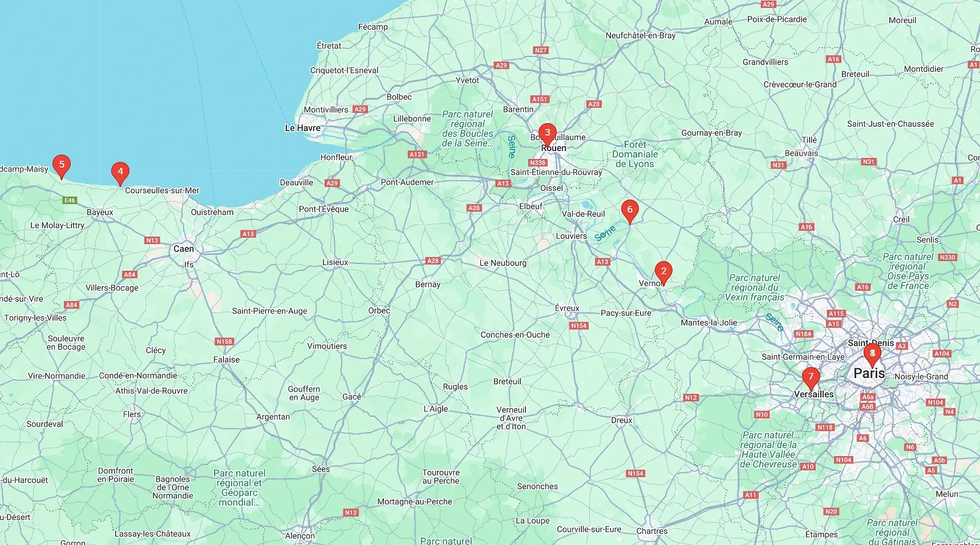This screenshot has height=545, width=980.
Task: Open pin 3 at Rouen
Action: click(x=547, y=134)
